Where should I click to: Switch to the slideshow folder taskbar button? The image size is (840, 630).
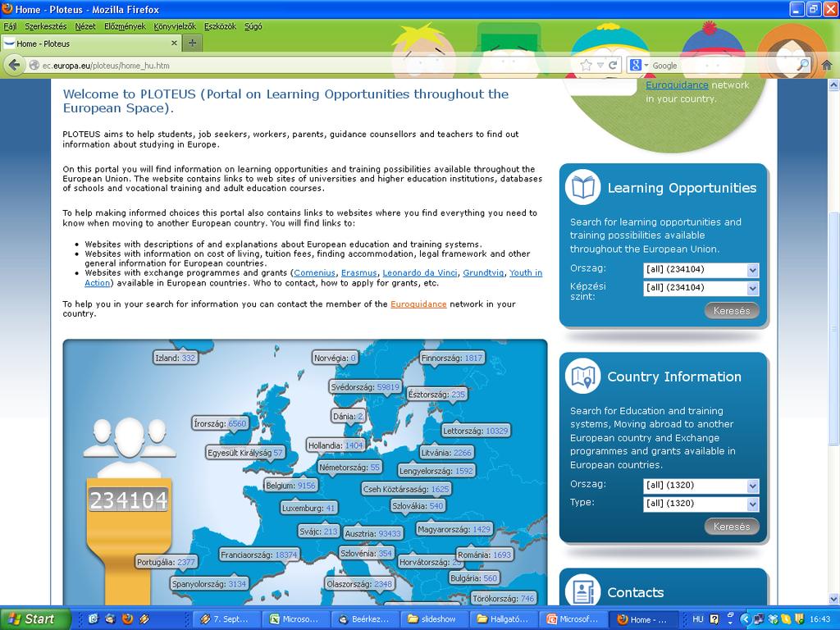(x=436, y=619)
